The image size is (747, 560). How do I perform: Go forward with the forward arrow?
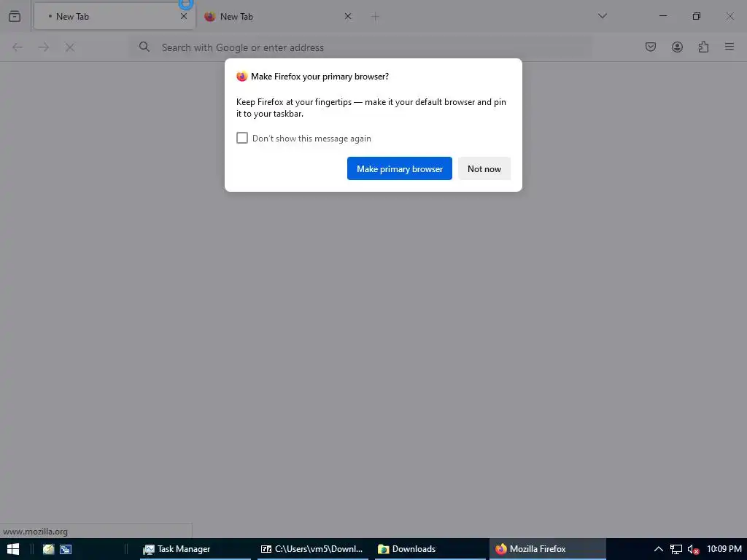[x=44, y=47]
